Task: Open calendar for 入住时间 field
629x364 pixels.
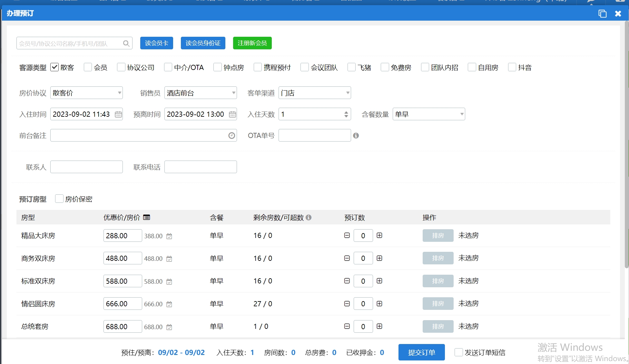Action: point(118,114)
